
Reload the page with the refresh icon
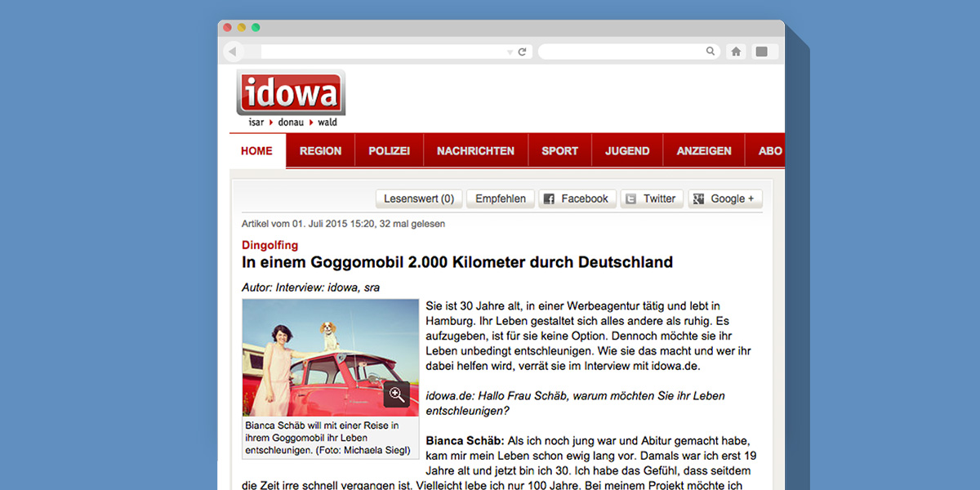[523, 51]
